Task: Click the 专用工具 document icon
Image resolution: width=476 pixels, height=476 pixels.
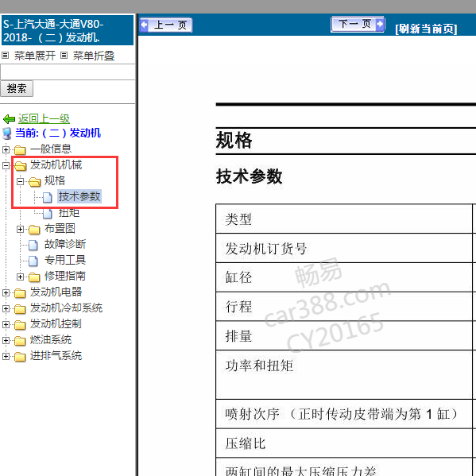Action: (x=33, y=261)
